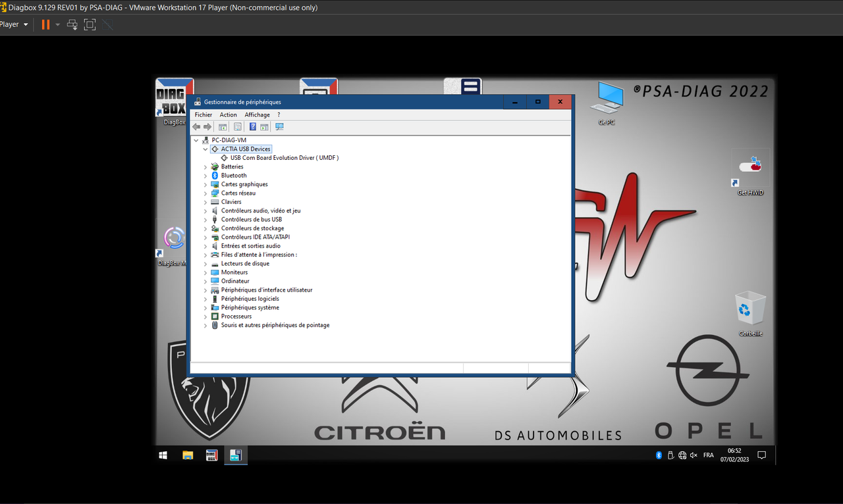Click the muted speaker volume tray icon
The image size is (843, 504).
click(x=693, y=455)
